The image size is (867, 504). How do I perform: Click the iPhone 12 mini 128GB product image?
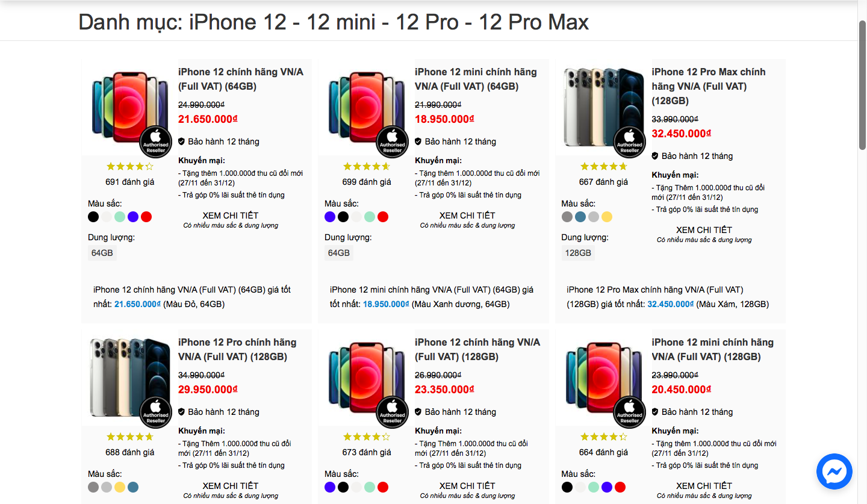[603, 376]
